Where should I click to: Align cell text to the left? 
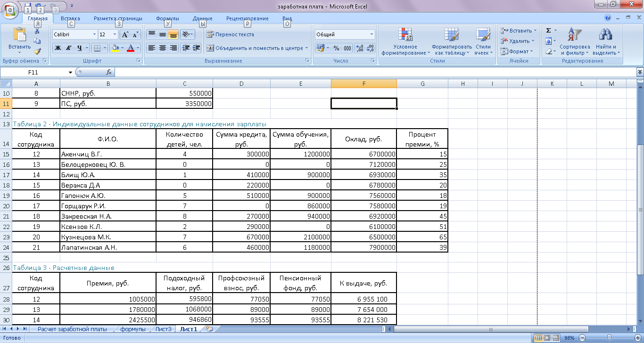click(x=151, y=48)
